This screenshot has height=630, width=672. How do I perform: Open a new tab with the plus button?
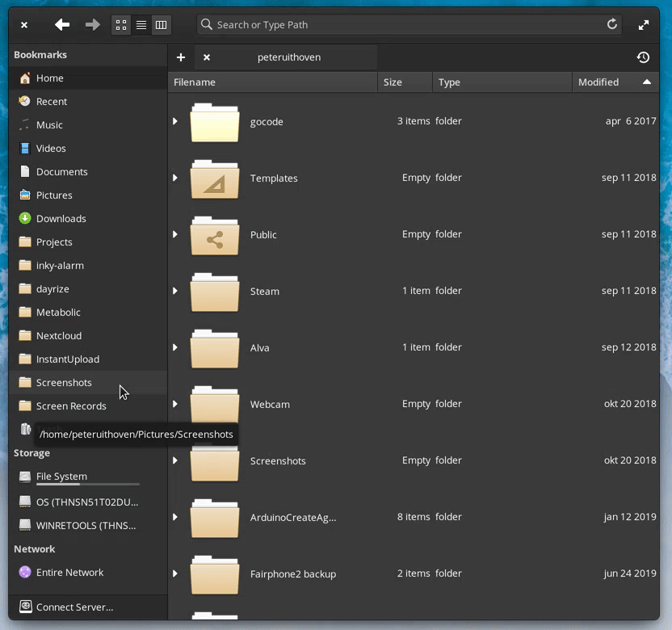pyautogui.click(x=181, y=57)
